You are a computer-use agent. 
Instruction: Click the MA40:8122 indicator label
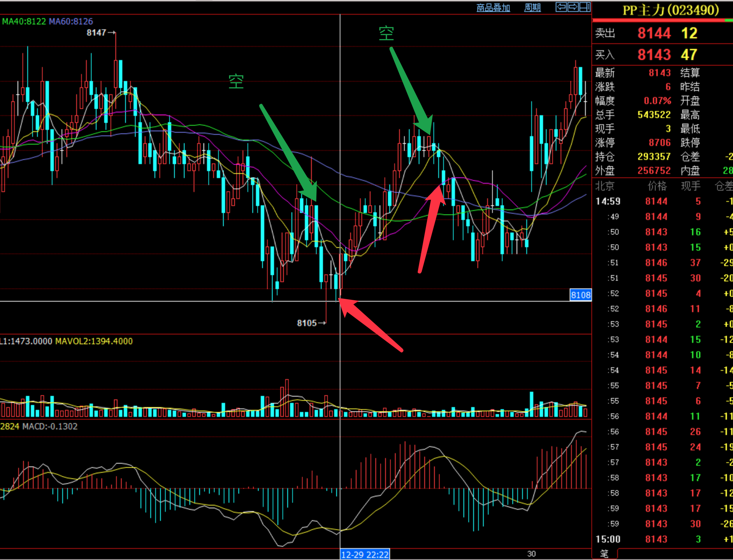pos(24,21)
